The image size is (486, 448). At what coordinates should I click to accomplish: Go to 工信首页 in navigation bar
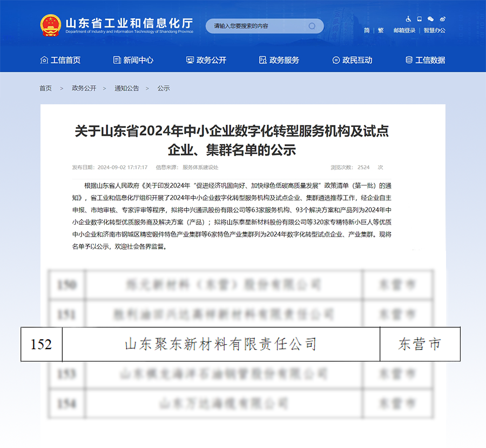click(x=60, y=60)
